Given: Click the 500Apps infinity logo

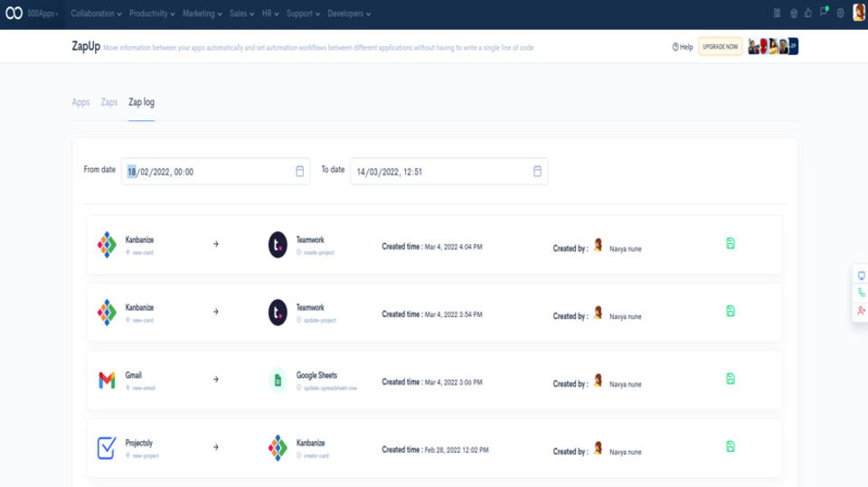Looking at the screenshot, I should [x=14, y=13].
